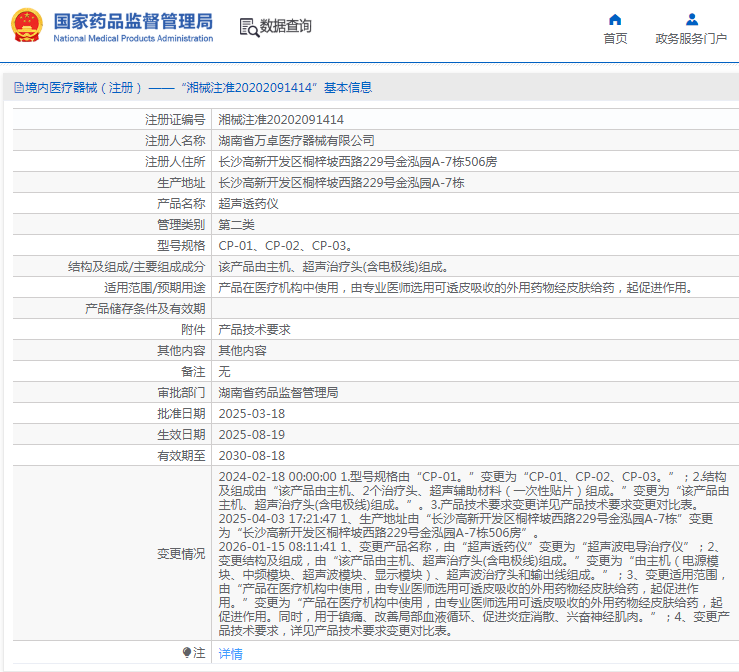Click registrant name 湖南省万卓医疗器械有限公司

pos(296,140)
